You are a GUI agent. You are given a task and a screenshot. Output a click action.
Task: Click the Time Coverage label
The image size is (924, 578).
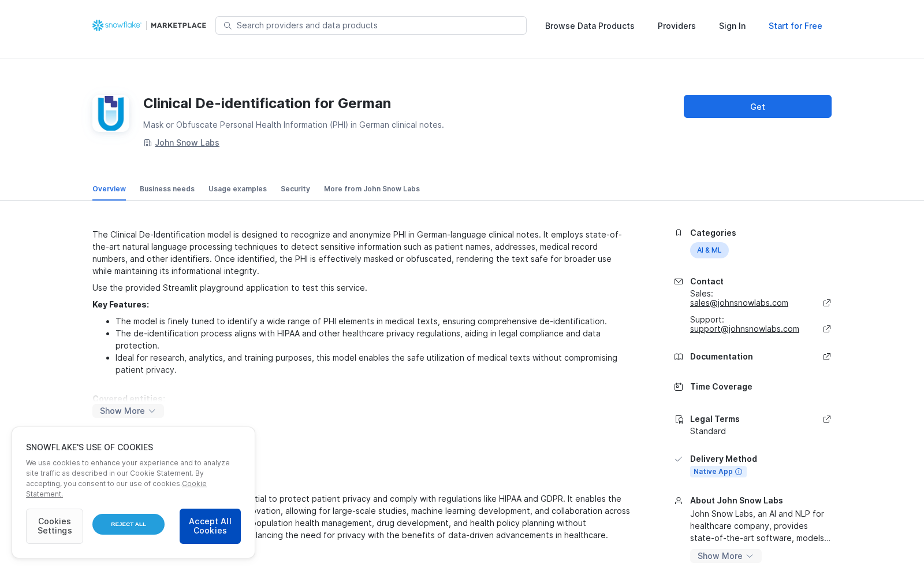pyautogui.click(x=721, y=387)
